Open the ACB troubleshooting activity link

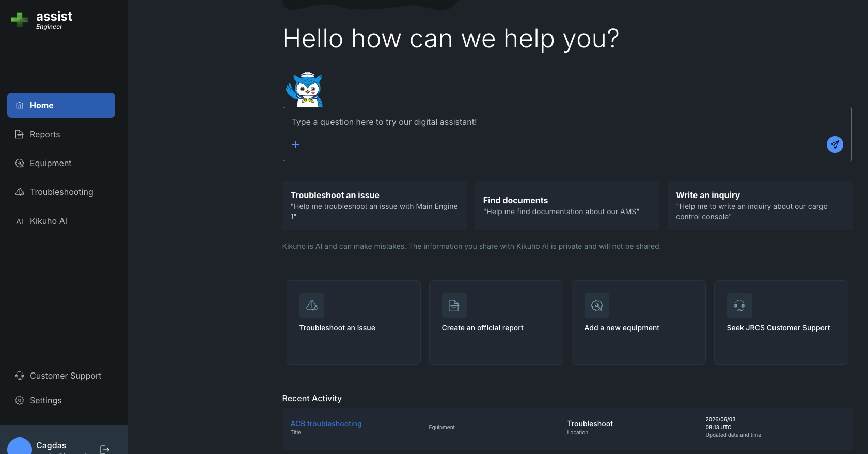click(326, 424)
